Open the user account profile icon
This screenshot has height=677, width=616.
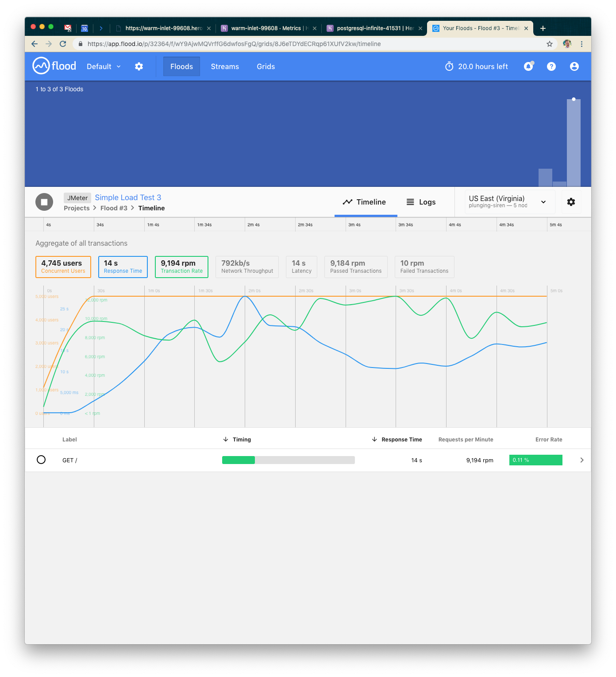coord(574,66)
